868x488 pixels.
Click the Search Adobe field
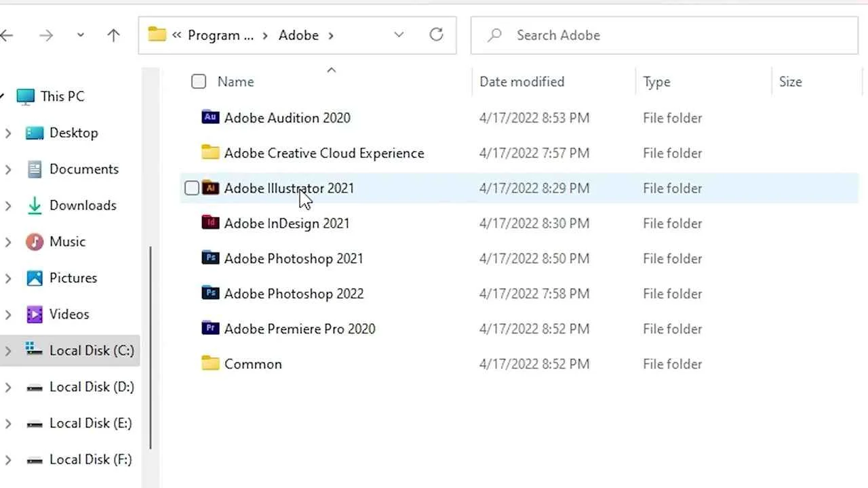tap(665, 35)
